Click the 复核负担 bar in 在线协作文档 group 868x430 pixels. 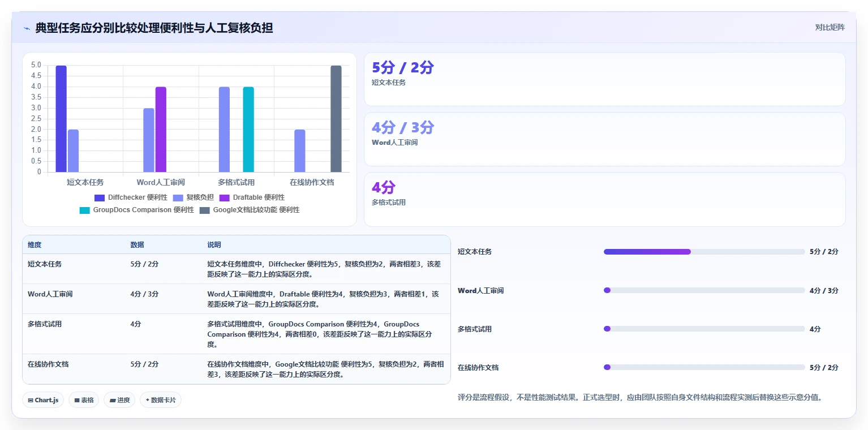pos(300,150)
